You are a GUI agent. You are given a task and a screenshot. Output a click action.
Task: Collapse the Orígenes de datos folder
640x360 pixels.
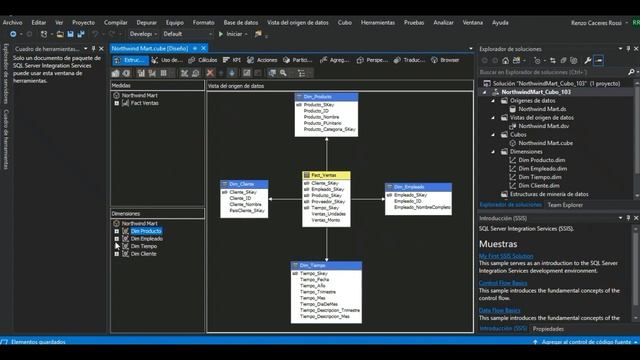click(x=493, y=100)
